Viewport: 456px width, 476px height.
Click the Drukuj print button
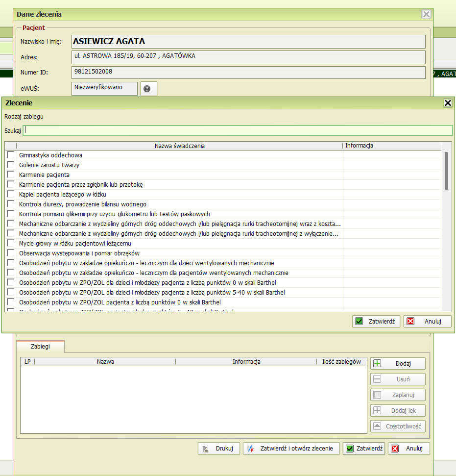coord(219,449)
